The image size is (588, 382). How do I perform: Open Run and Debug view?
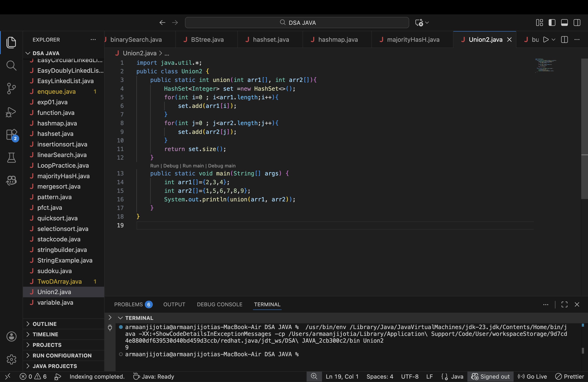(11, 112)
